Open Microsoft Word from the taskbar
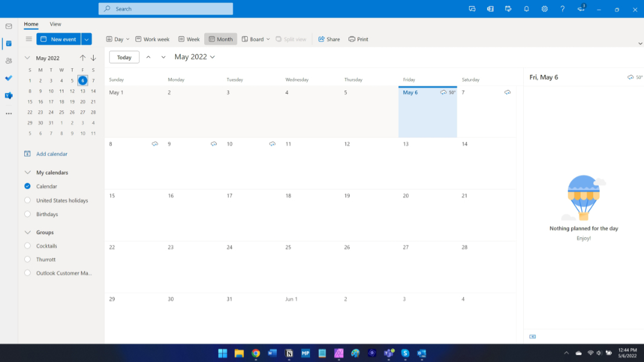This screenshot has height=362, width=644. (x=272, y=353)
